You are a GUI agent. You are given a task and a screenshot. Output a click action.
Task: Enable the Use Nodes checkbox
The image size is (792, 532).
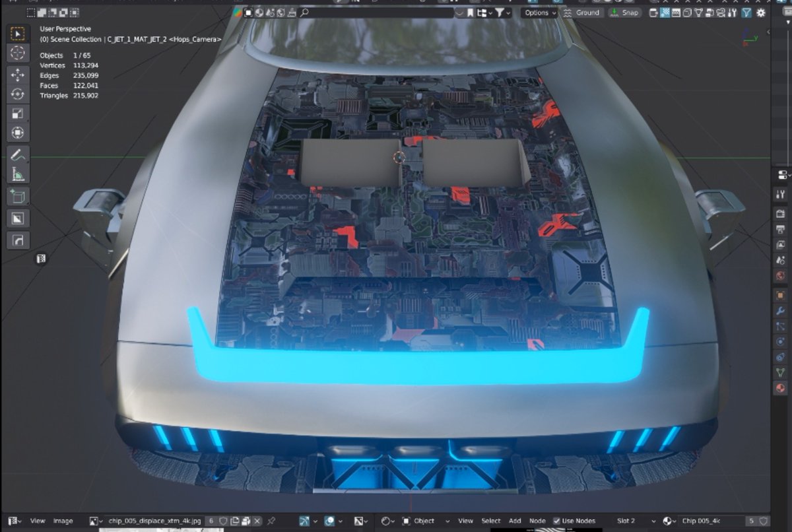pos(557,521)
